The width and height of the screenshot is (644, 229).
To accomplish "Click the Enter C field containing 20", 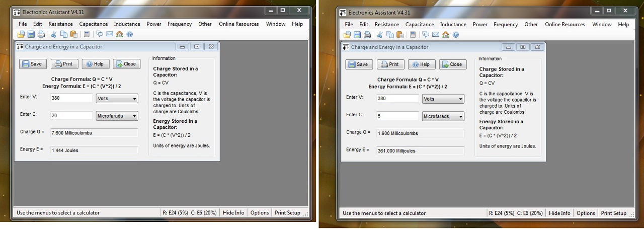I will click(x=71, y=115).
